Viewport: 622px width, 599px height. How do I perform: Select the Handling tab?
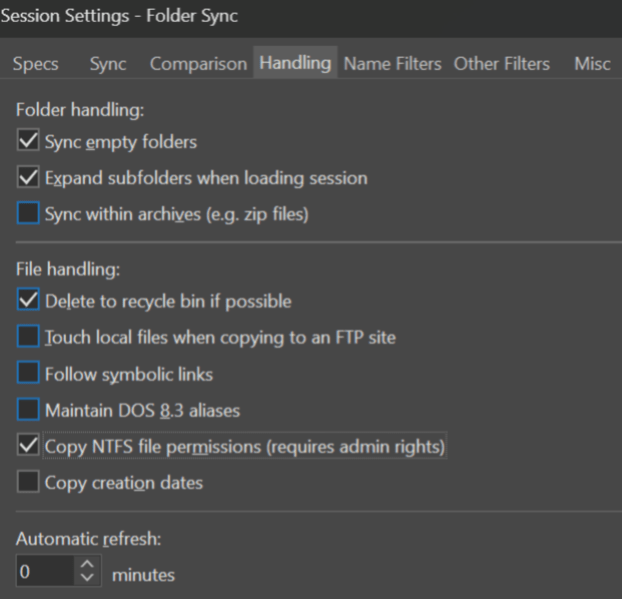click(295, 63)
